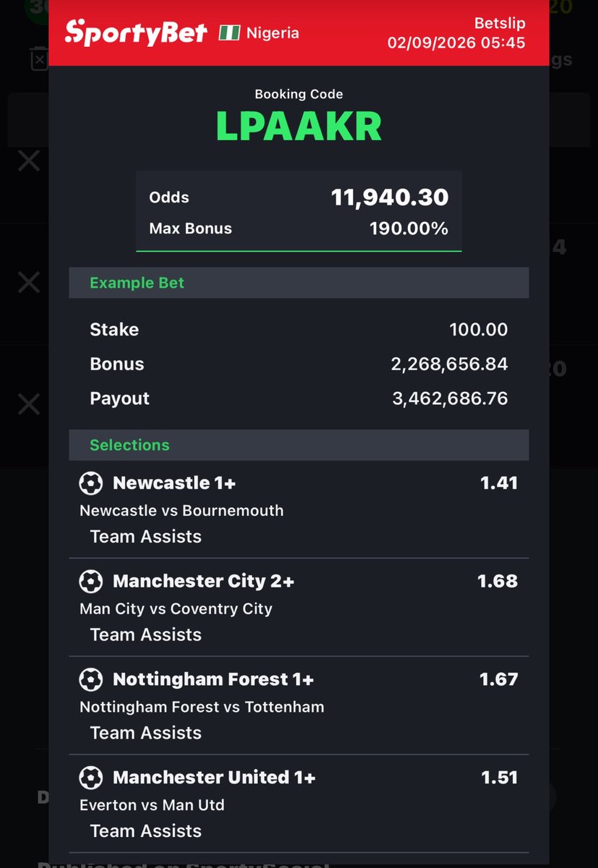Remove the first selection with its X
Image resolution: width=598 pixels, height=868 pixels.
pyautogui.click(x=29, y=161)
